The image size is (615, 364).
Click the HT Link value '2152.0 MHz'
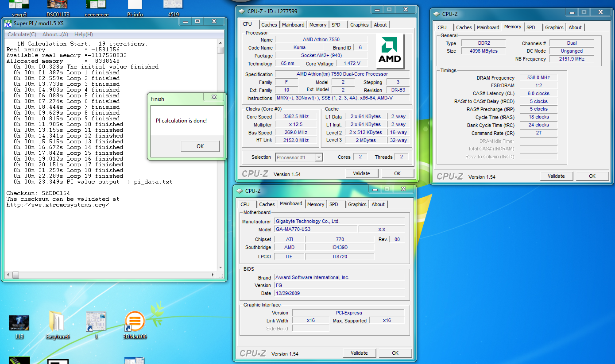296,140
